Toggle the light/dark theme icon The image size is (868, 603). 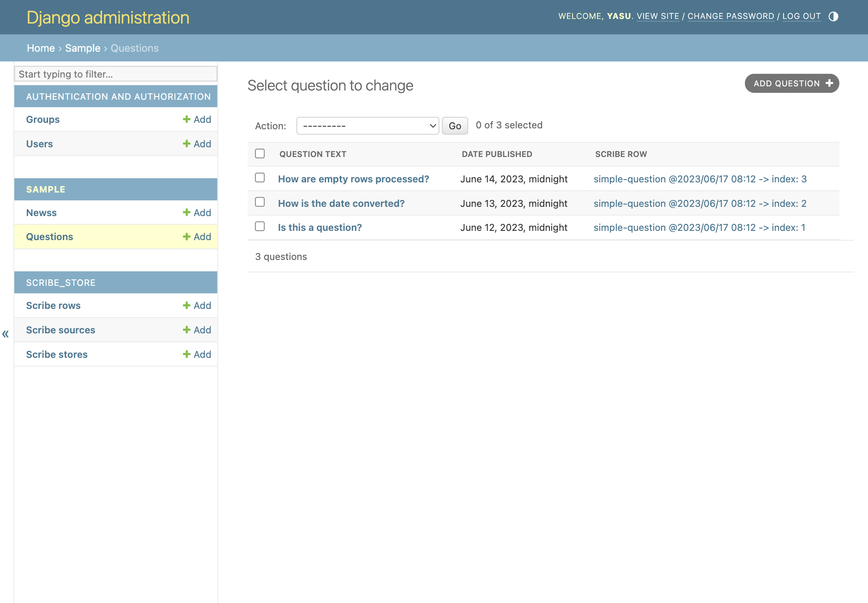833,17
